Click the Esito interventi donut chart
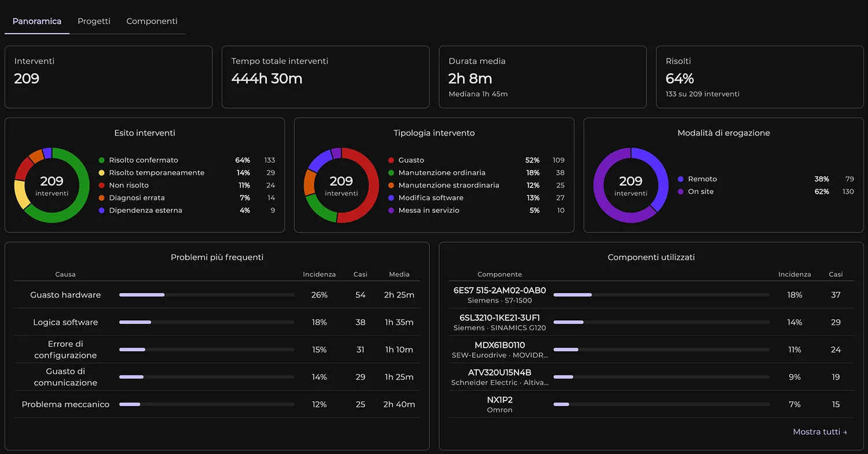The height and width of the screenshot is (454, 868). 52,185
